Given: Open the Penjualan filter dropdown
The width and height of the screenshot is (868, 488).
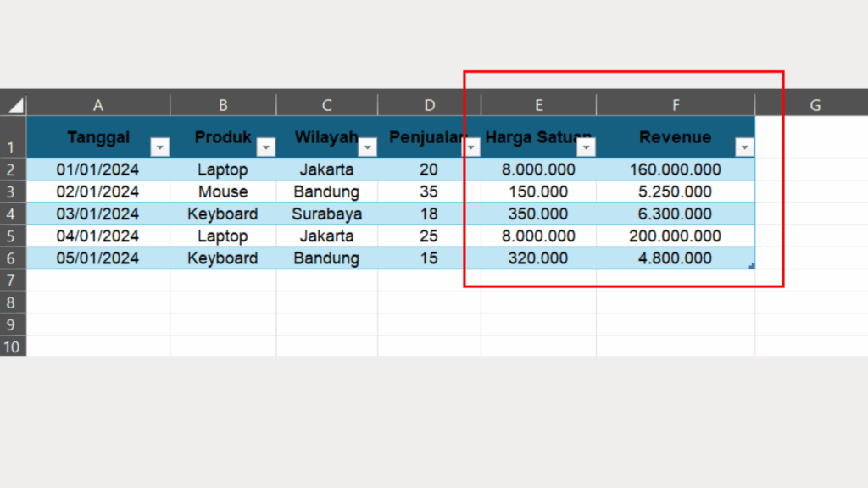Looking at the screenshot, I should (x=472, y=147).
